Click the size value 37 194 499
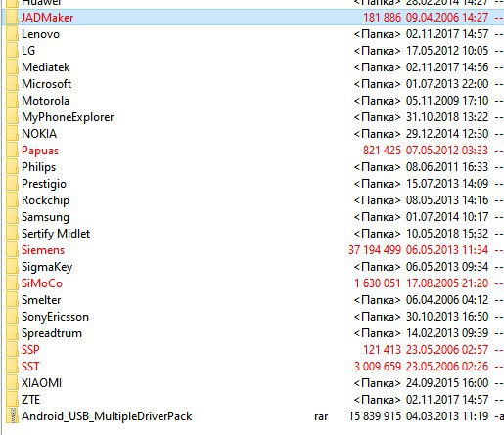 coord(375,250)
